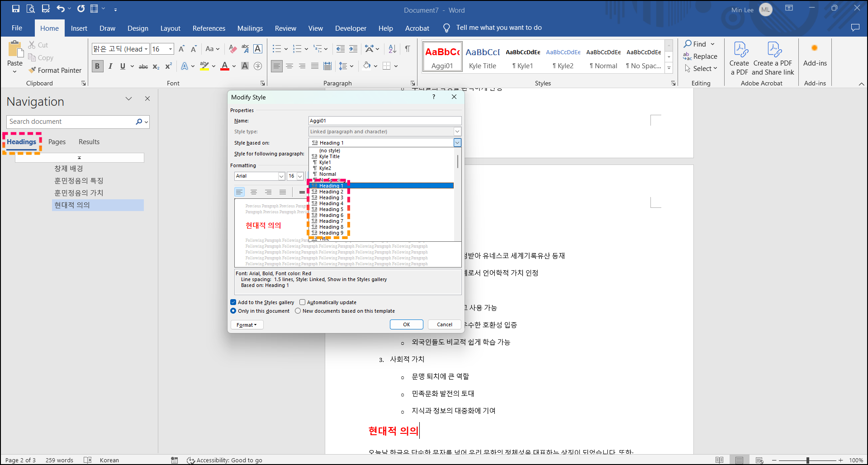Toggle Bold in ribbon Font group
The height and width of the screenshot is (465, 868).
point(97,66)
